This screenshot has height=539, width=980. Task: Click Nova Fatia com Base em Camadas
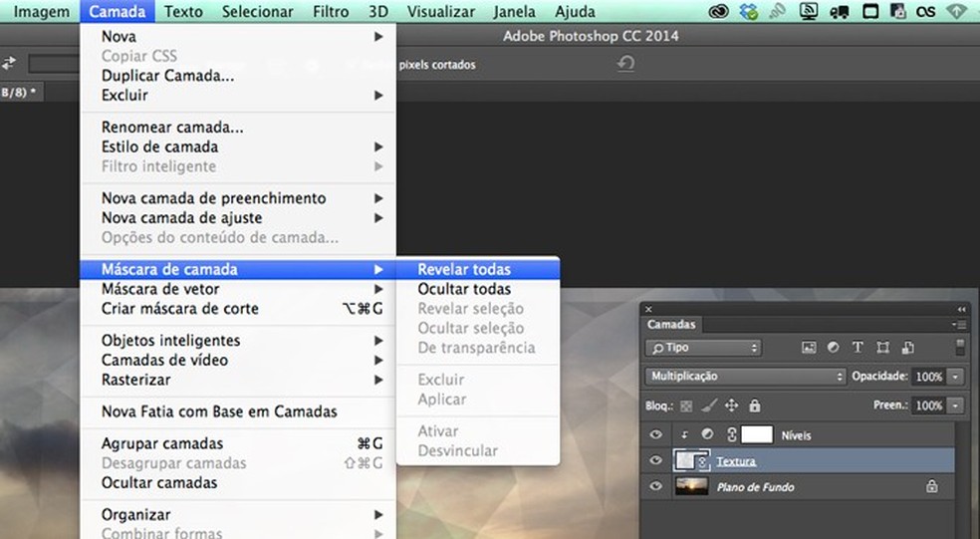pos(238,411)
